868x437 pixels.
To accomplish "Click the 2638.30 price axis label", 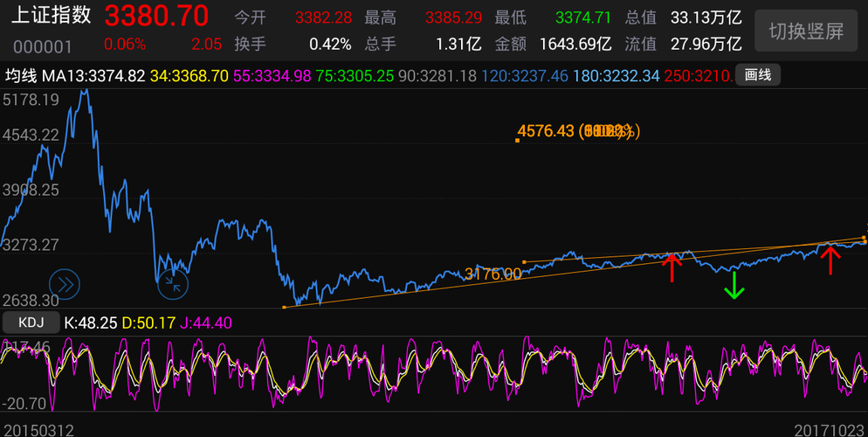I will [x=31, y=300].
